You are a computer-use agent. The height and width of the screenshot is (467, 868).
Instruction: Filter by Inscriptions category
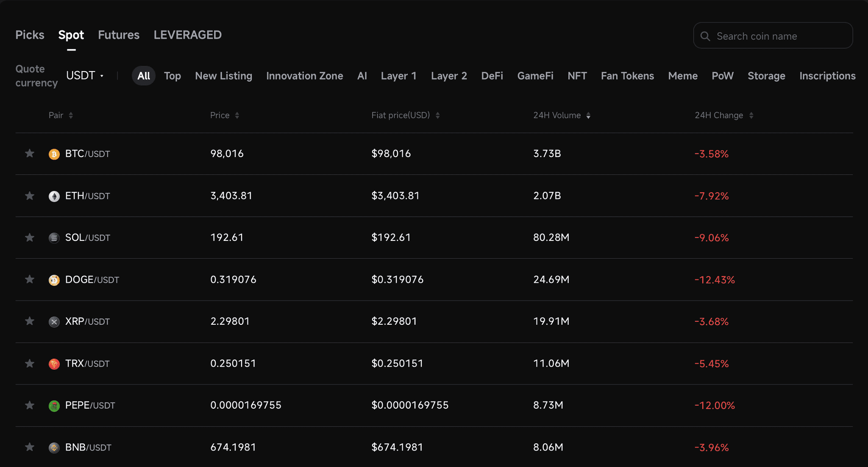(827, 76)
